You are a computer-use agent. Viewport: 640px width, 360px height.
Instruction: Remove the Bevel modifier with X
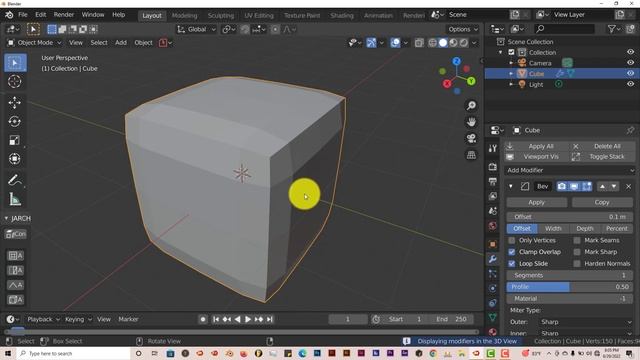tap(629, 187)
